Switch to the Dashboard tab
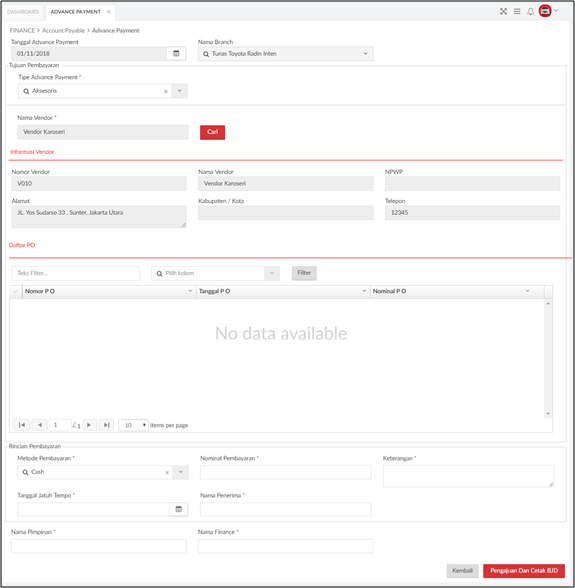The image size is (575, 588). coord(23,12)
